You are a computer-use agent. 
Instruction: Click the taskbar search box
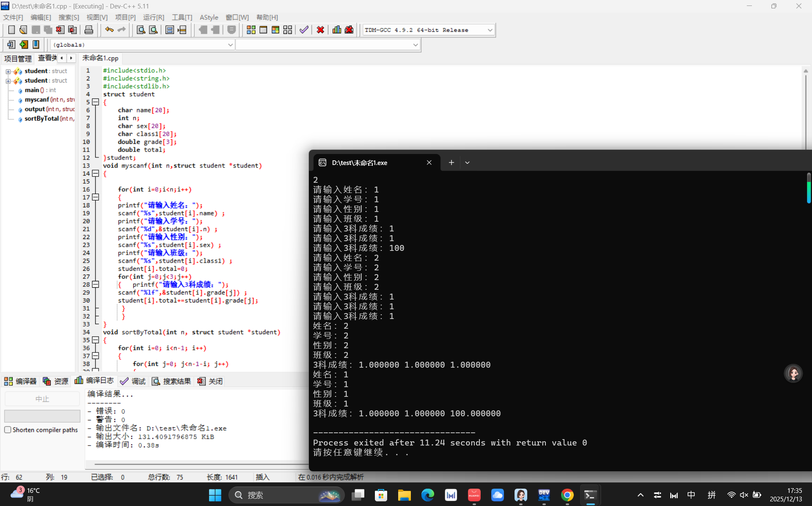[x=286, y=495]
